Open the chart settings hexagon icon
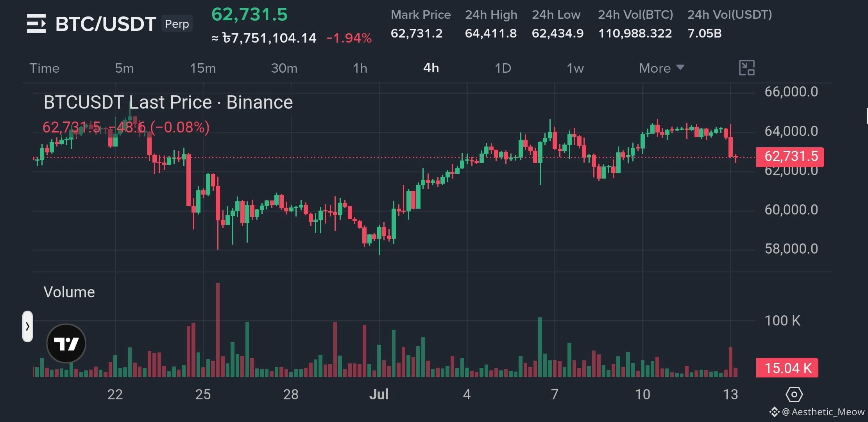Viewport: 868px width, 422px height. click(794, 394)
